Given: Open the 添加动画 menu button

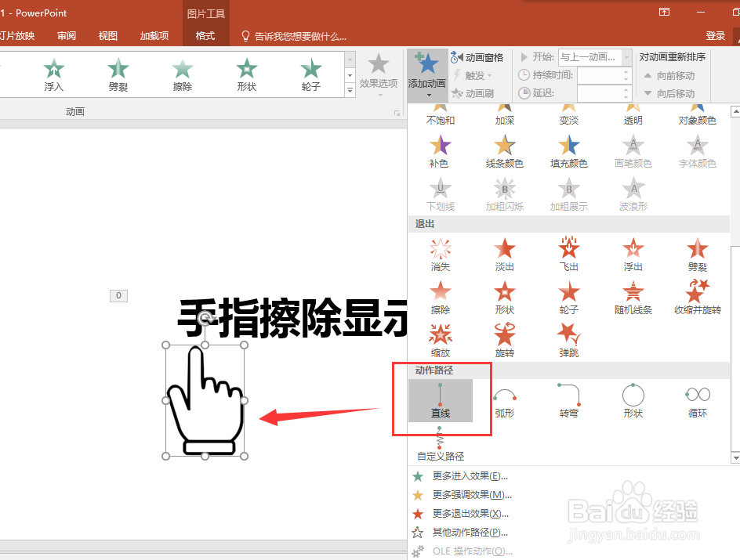Looking at the screenshot, I should pos(427,75).
